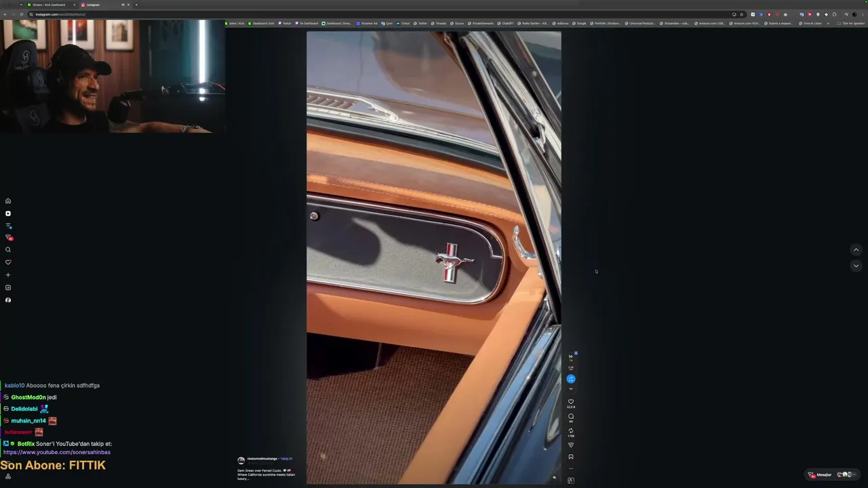The image size is (868, 488).
Task: Open Instagram home from the left sidebar
Action: [x=8, y=201]
